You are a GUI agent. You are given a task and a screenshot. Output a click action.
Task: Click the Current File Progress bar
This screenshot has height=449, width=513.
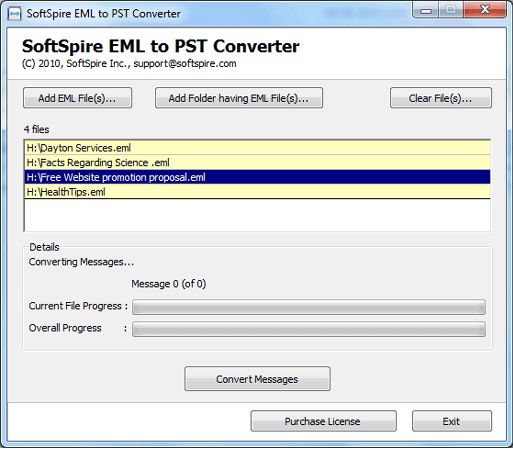[309, 307]
